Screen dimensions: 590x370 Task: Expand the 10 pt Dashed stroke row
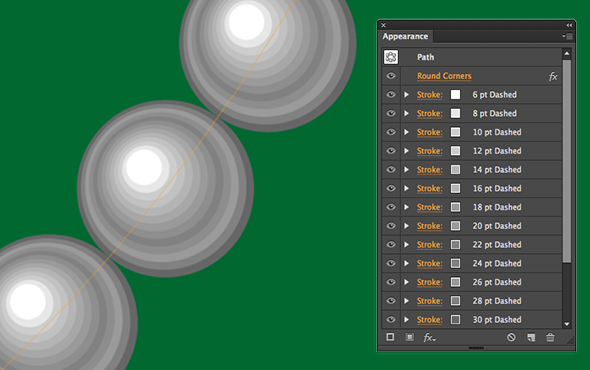coord(406,132)
